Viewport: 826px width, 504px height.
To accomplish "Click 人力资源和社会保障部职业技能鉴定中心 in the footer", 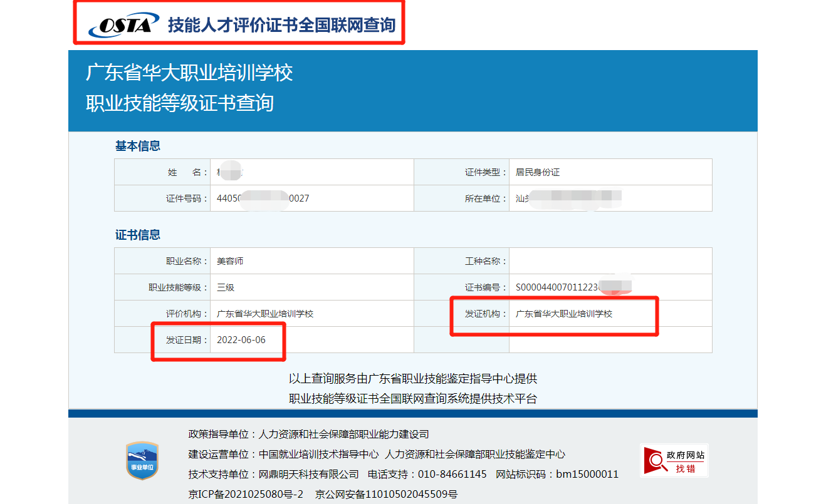I will [476, 454].
